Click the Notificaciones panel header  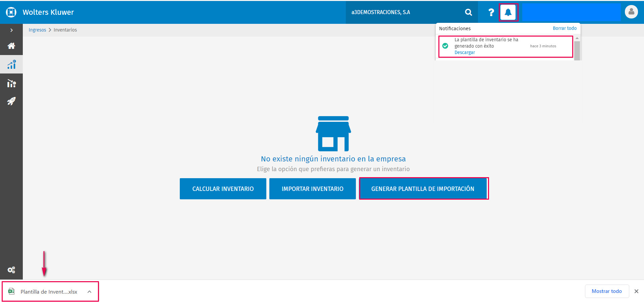(455, 29)
